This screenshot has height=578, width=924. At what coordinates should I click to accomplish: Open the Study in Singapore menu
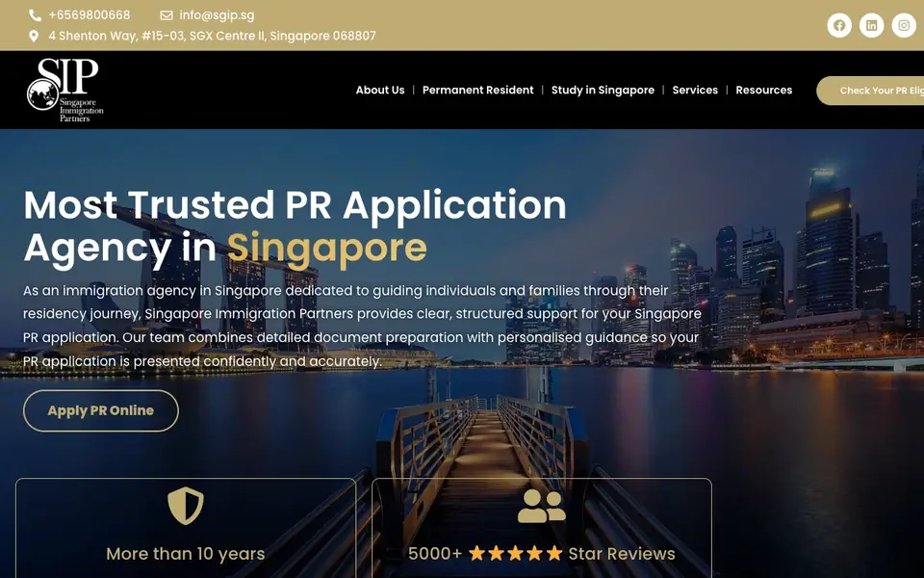click(x=603, y=91)
